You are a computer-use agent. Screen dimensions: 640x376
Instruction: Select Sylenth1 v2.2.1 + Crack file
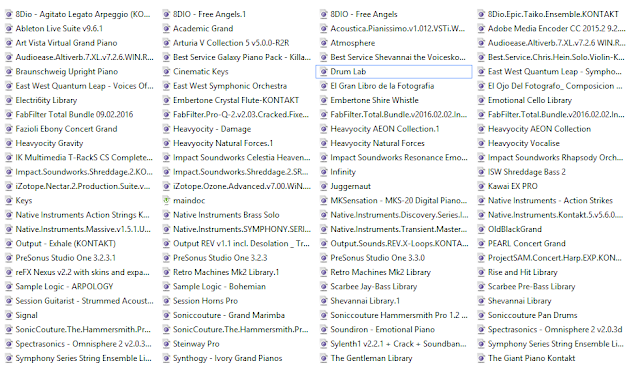point(398,344)
